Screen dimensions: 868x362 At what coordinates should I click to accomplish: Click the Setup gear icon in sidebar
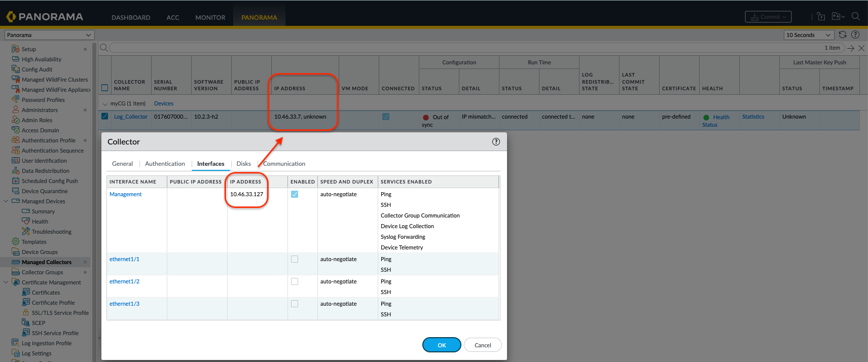coord(15,49)
